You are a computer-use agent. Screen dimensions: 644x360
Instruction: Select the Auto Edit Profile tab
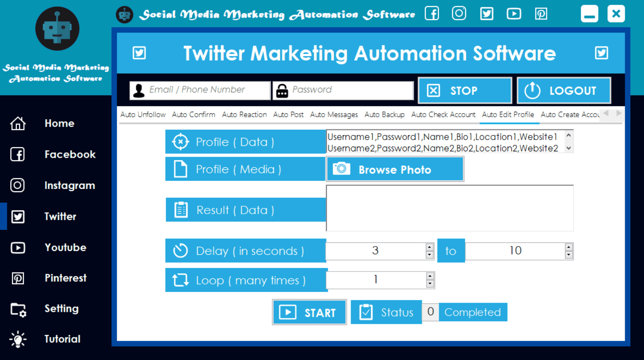[x=508, y=115]
